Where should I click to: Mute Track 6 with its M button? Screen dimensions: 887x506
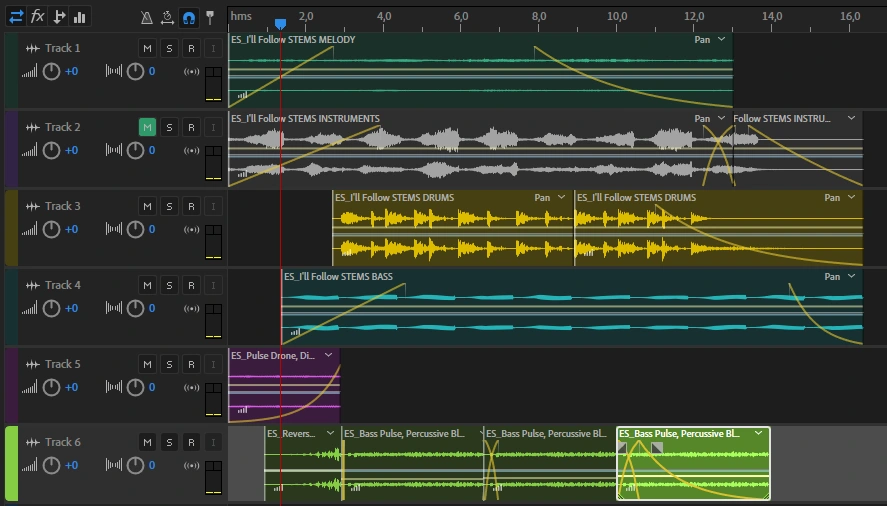[147, 442]
